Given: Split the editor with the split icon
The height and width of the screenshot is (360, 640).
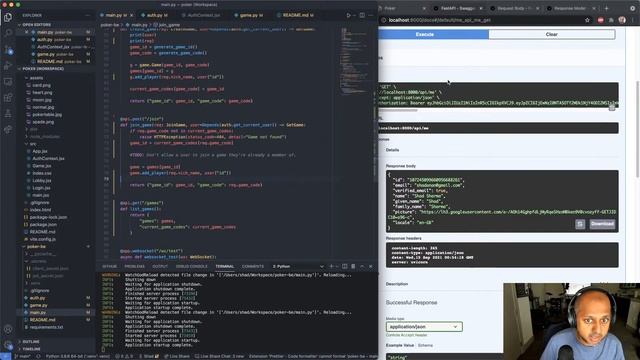Looking at the screenshot, I should [x=362, y=15].
